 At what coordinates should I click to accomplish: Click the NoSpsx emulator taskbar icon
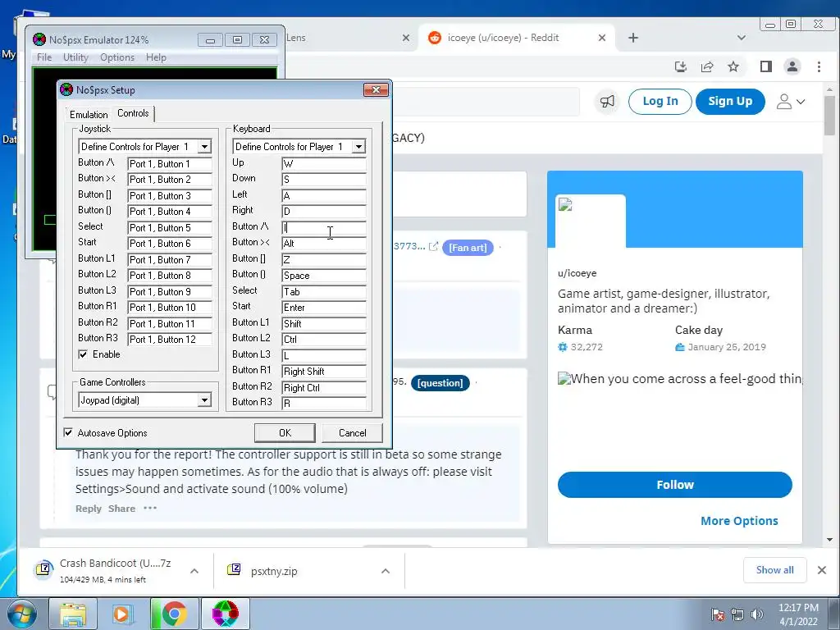pyautogui.click(x=225, y=614)
